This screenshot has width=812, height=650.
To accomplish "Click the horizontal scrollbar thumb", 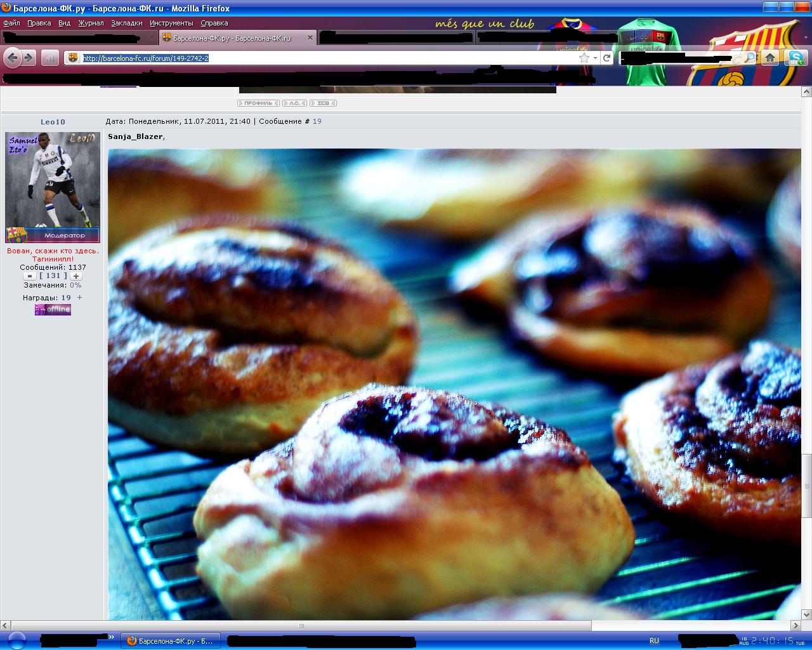I will [302, 625].
